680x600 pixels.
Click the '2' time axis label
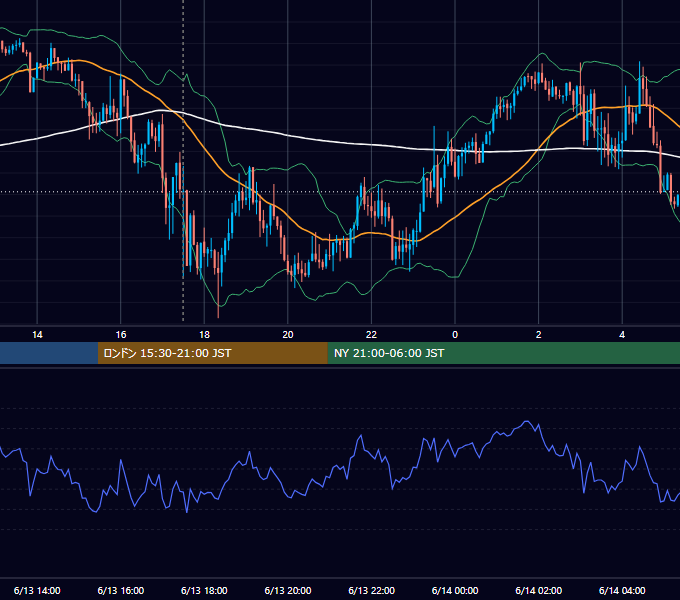coord(539,335)
